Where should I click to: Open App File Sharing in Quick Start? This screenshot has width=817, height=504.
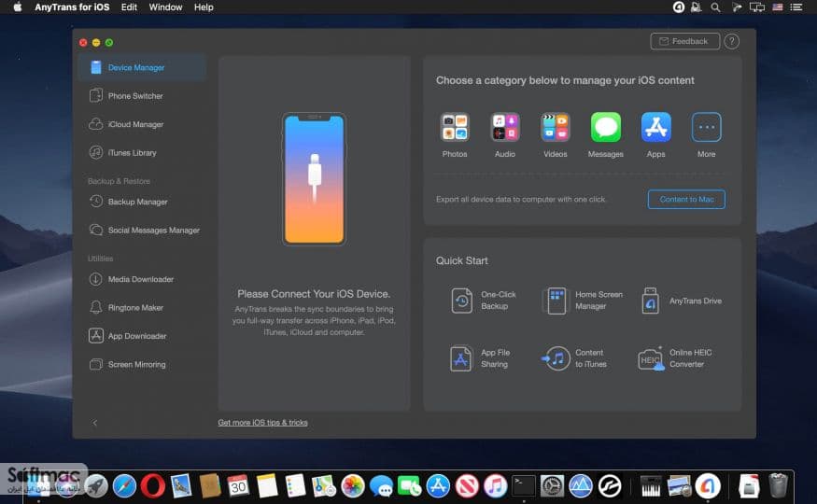pyautogui.click(x=480, y=358)
